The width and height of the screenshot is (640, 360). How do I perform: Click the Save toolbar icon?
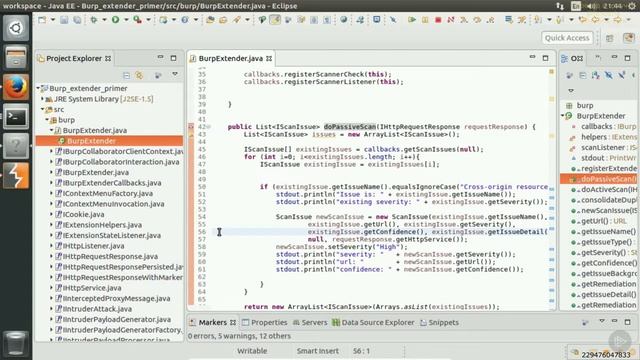coord(64,20)
